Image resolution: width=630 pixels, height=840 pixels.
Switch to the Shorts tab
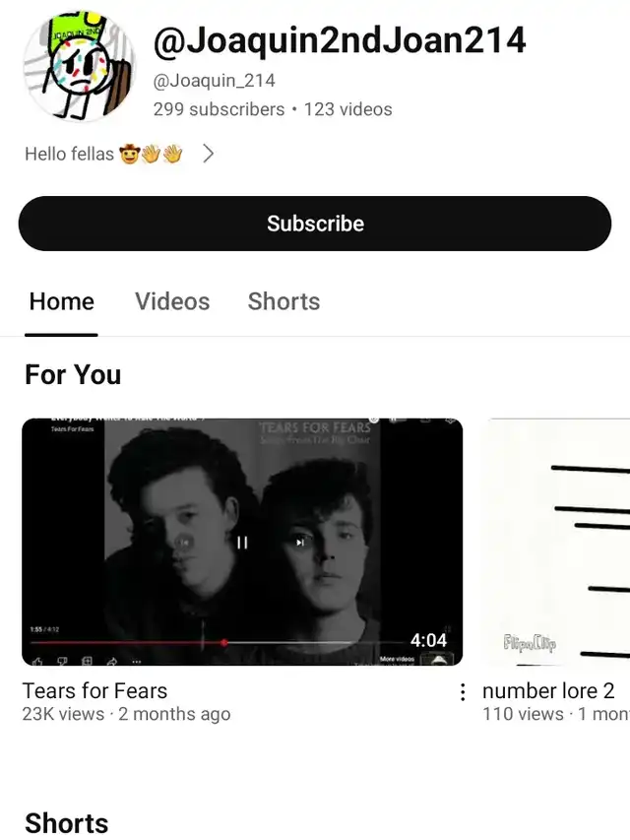point(283,301)
